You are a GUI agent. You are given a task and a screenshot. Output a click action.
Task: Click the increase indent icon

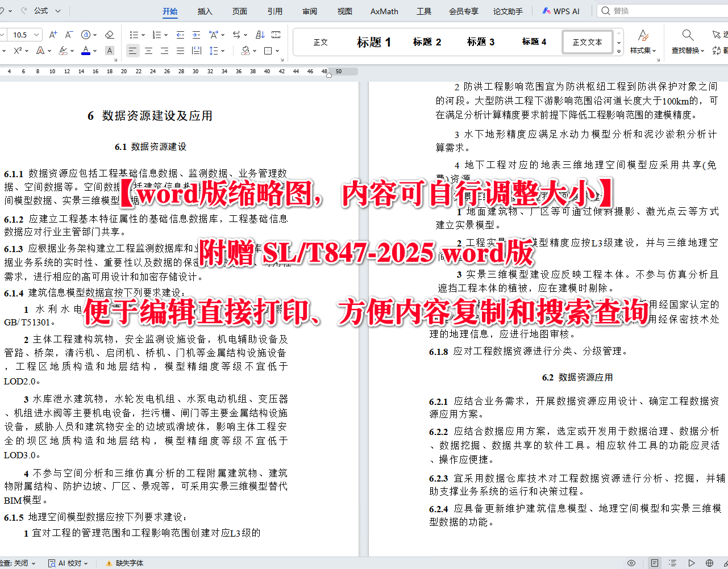click(x=195, y=35)
